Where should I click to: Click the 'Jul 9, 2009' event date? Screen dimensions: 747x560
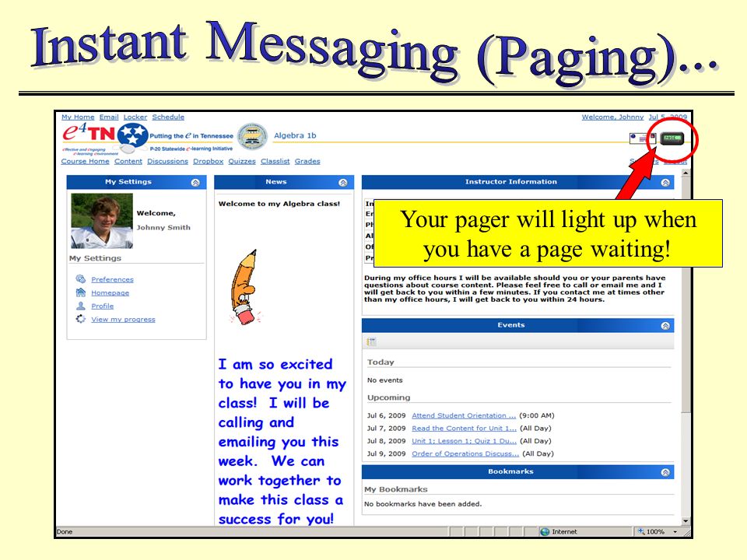(x=387, y=453)
